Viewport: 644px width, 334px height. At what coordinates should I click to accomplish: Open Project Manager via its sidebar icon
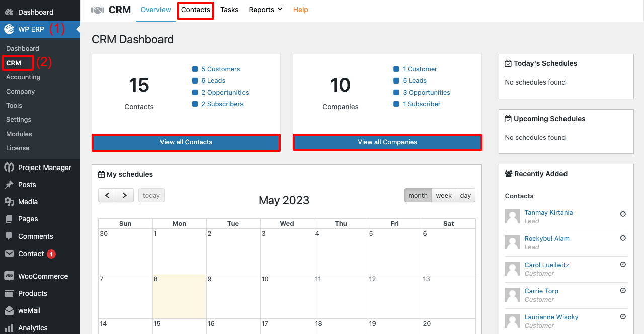pos(9,168)
